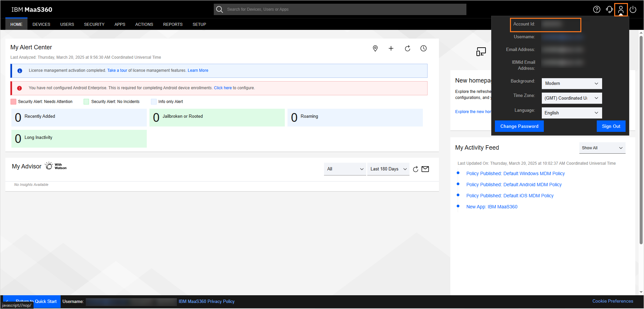Toggle the user profile icon
Viewport: 644px width, 309px height.
pos(621,9)
